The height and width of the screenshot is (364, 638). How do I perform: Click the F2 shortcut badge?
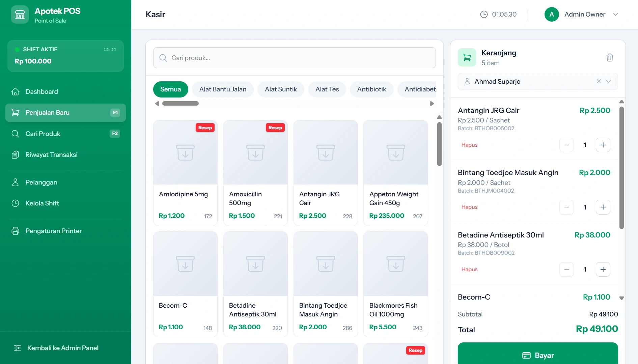coord(115,134)
